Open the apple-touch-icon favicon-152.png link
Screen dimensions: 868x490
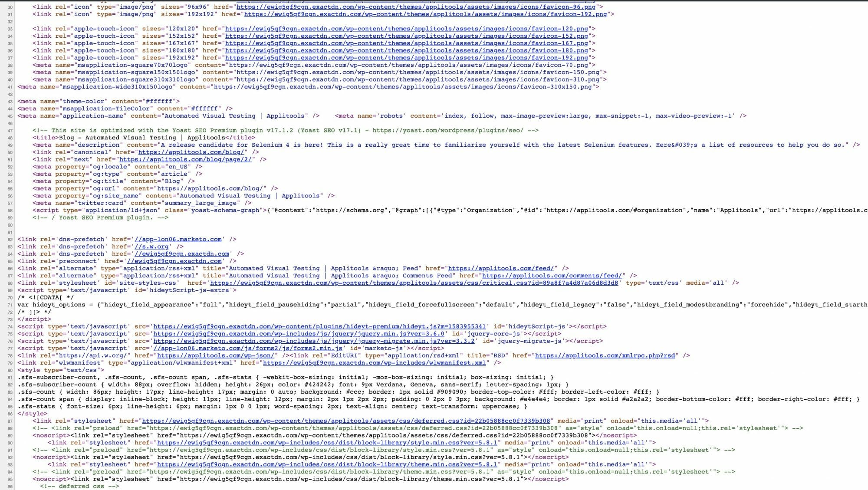pos(408,36)
